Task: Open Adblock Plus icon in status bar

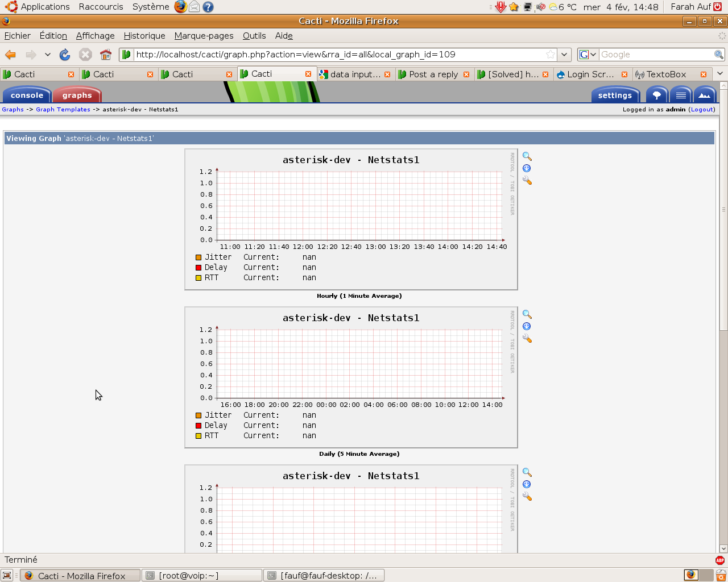Action: click(x=720, y=560)
